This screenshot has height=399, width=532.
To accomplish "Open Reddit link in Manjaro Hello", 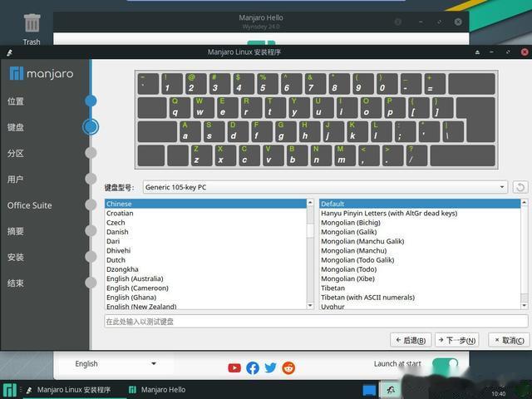I will pos(288,367).
